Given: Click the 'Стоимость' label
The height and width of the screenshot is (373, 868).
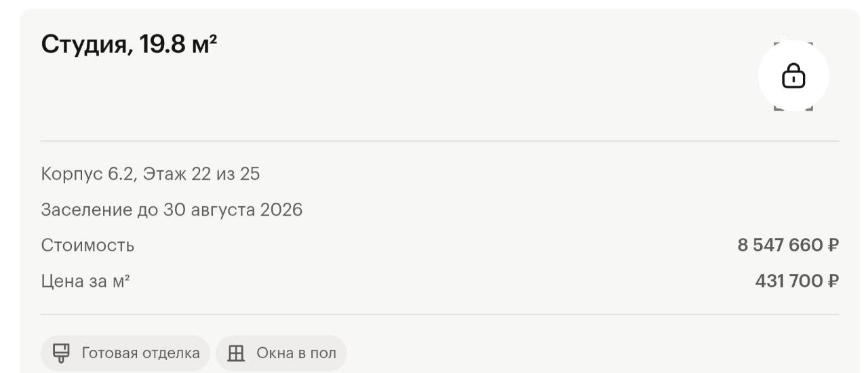Looking at the screenshot, I should (87, 245).
